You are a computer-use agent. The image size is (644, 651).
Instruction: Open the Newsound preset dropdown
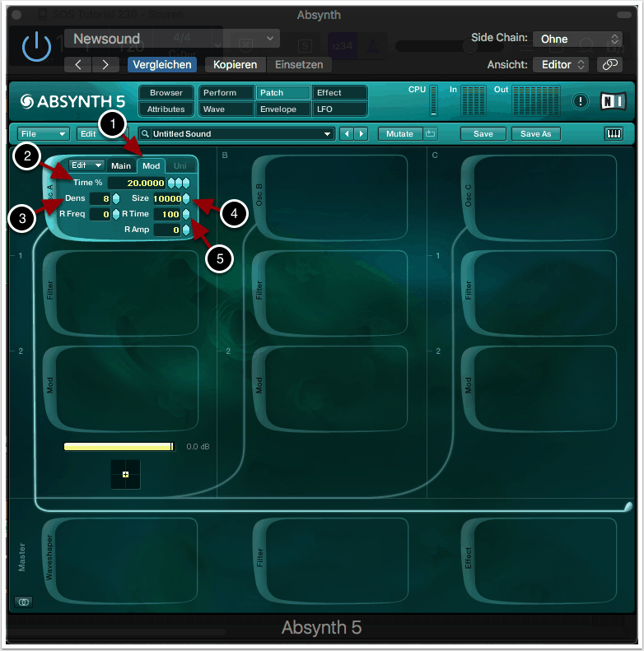click(x=172, y=39)
